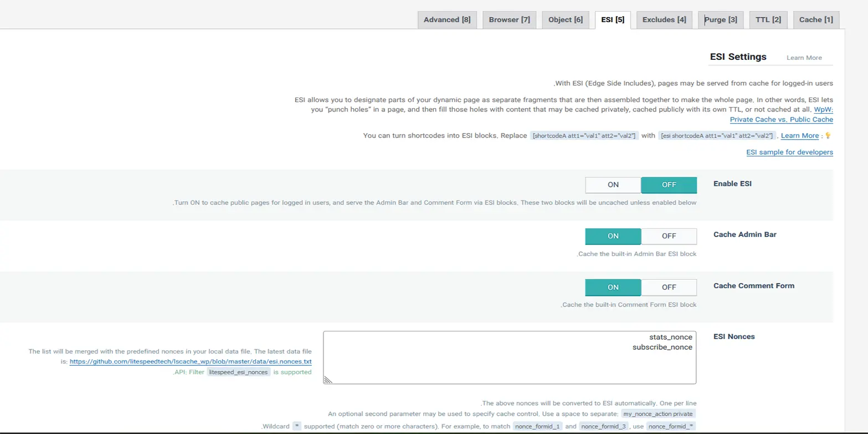The height and width of the screenshot is (434, 868).
Task: Switch to the Advanced [8] tab
Action: pyautogui.click(x=447, y=19)
